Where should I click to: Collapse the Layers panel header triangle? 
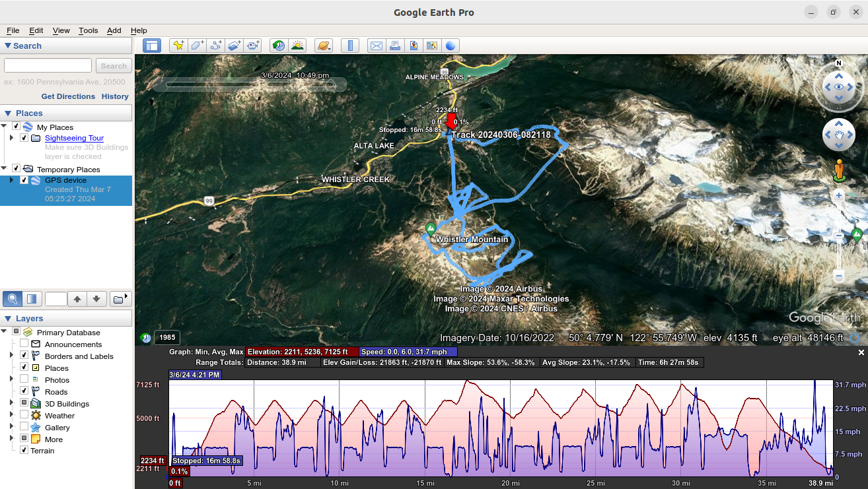point(8,319)
